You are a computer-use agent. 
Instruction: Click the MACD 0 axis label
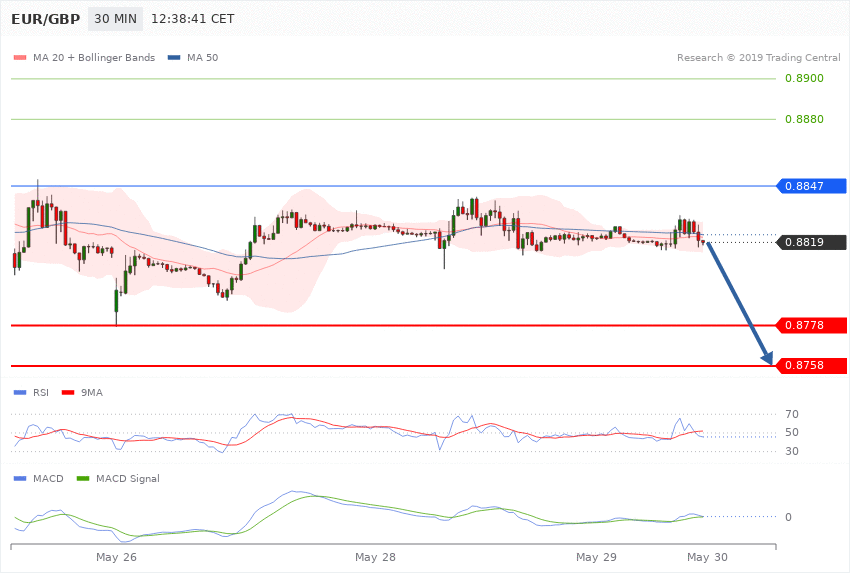[x=788, y=517]
